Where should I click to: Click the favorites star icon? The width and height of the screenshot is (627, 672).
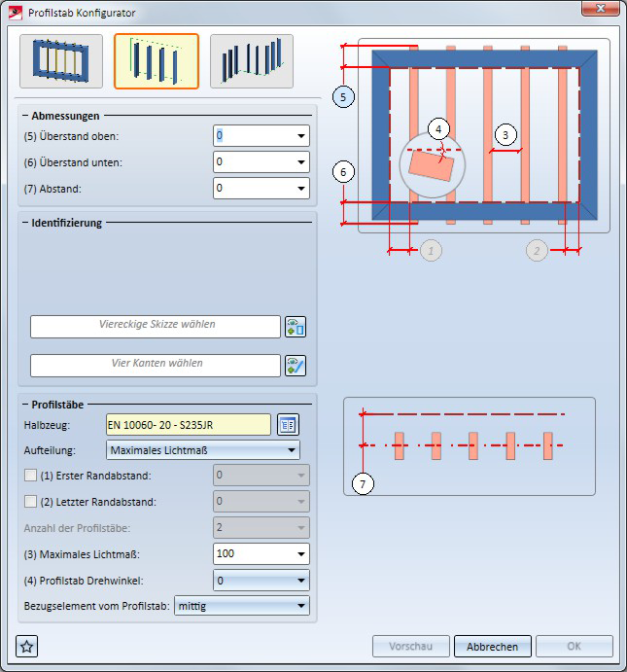27,647
